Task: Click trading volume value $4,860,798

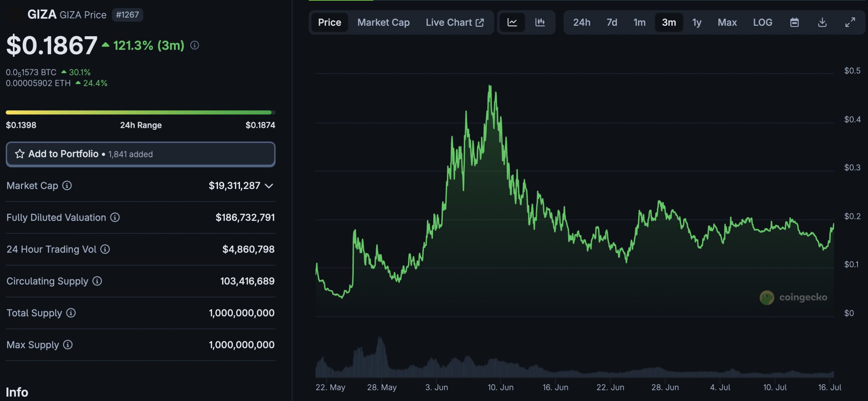Action: (x=248, y=249)
